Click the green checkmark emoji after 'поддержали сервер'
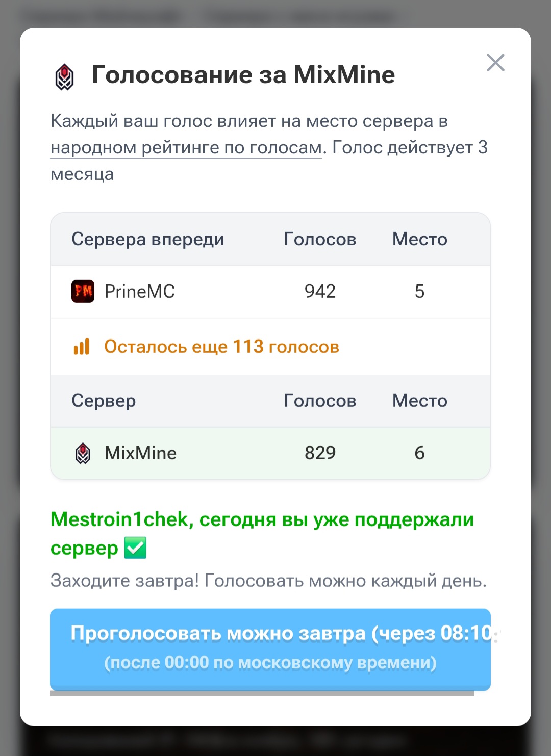The width and height of the screenshot is (551, 756). [135, 548]
